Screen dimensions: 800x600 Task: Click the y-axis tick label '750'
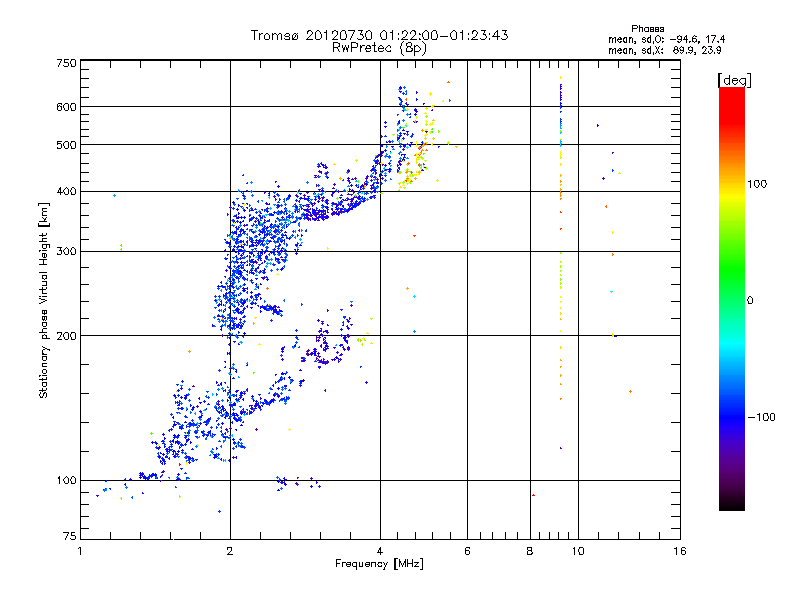[x=66, y=63]
